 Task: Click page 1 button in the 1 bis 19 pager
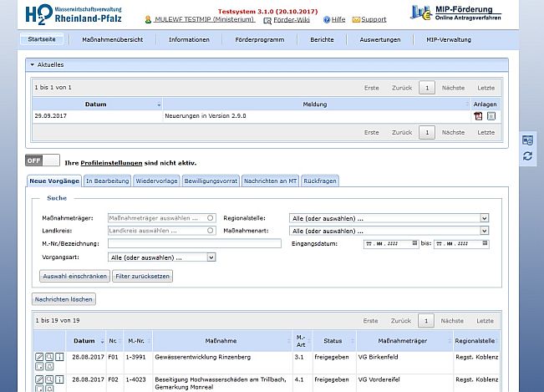click(425, 321)
